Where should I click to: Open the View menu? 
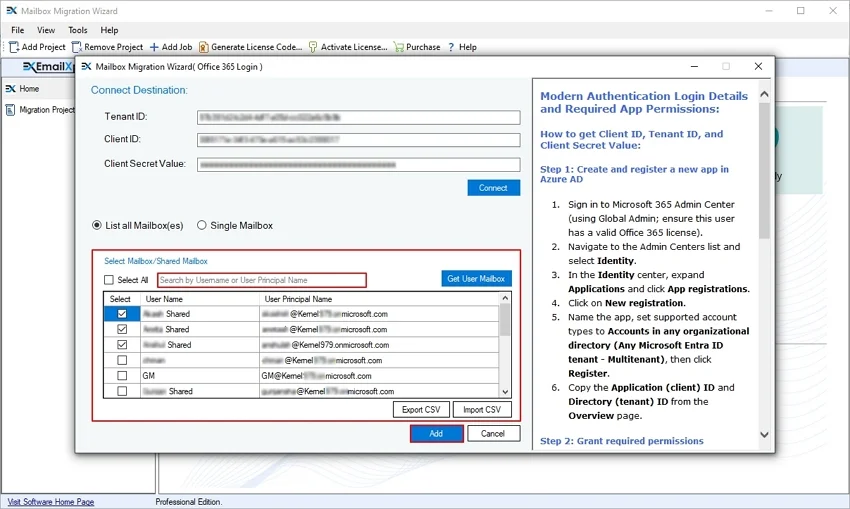[x=46, y=30]
